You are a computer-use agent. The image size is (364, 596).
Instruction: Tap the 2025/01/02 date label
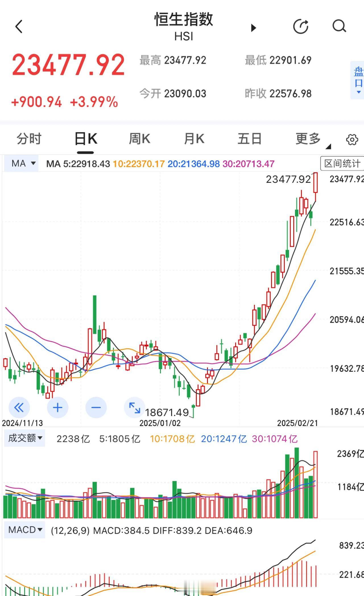pos(160,423)
